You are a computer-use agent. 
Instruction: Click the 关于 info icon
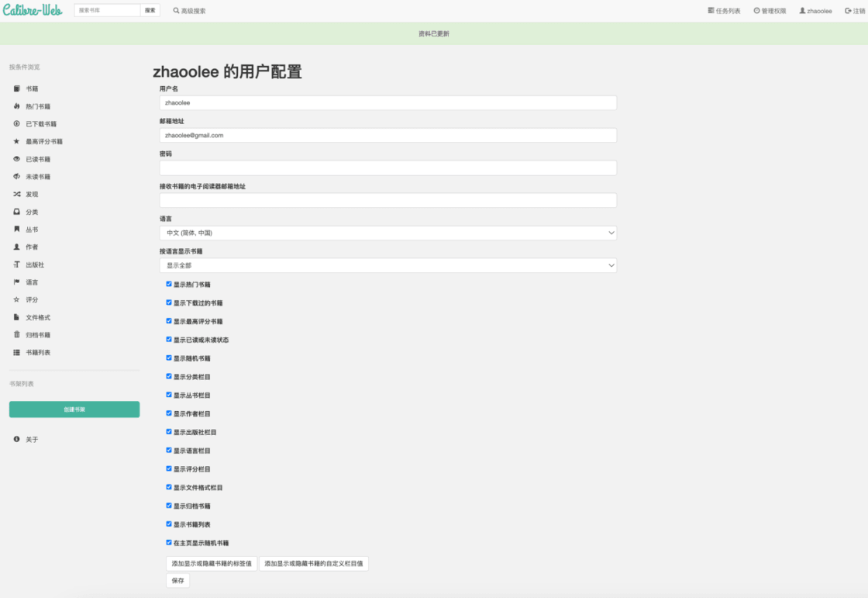(x=16, y=440)
